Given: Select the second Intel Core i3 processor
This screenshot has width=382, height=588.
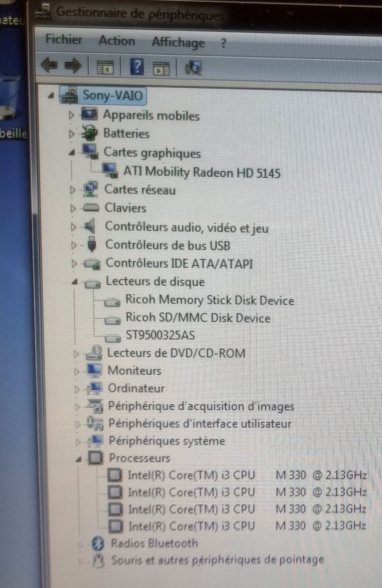Looking at the screenshot, I should pyautogui.click(x=247, y=492).
